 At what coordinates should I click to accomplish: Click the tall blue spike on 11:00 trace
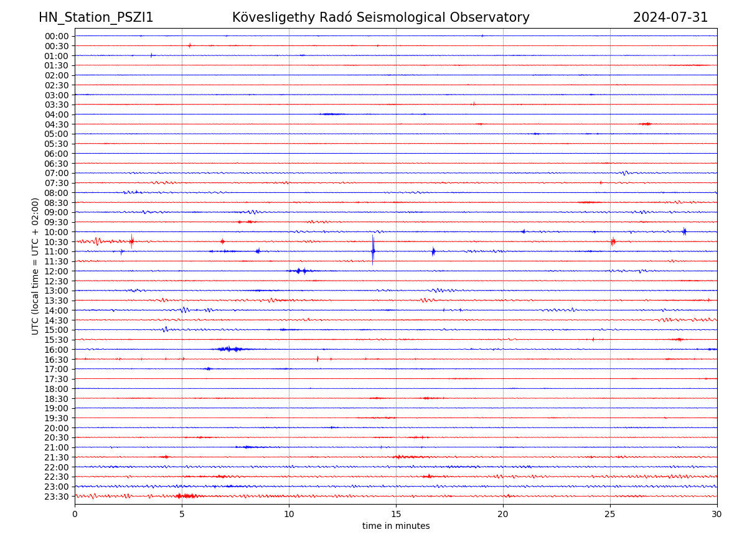coord(373,250)
